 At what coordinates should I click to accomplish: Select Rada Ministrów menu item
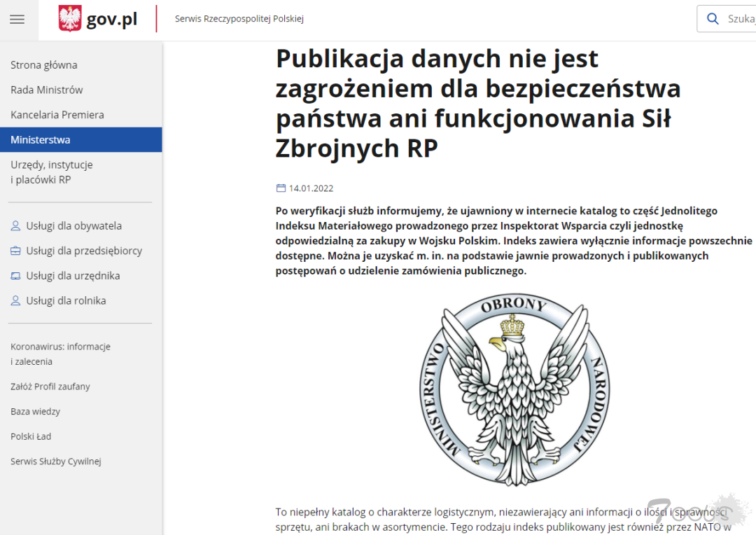pyautogui.click(x=47, y=90)
